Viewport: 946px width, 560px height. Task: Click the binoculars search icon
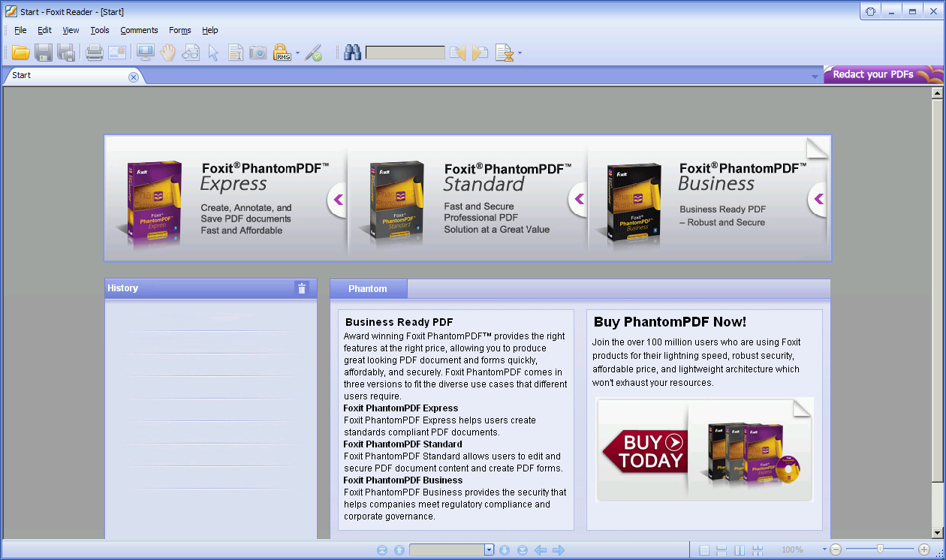pyautogui.click(x=352, y=53)
